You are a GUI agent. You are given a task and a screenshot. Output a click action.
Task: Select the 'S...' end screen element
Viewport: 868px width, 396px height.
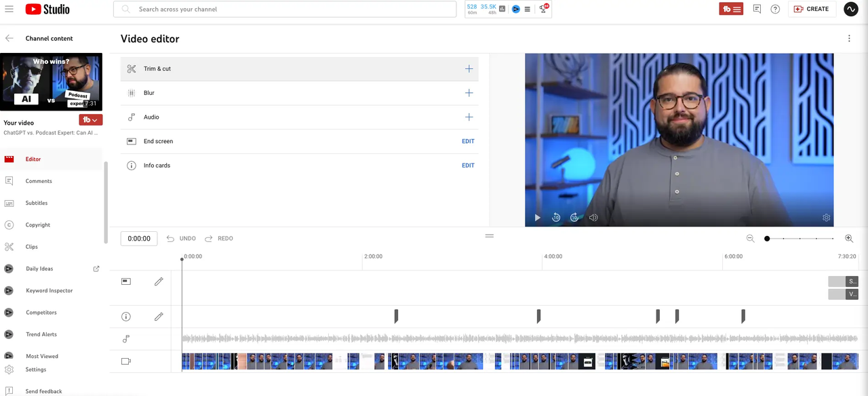(x=844, y=281)
